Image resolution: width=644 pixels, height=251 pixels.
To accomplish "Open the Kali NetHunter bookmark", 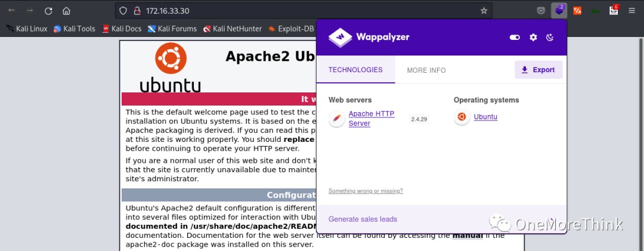I will [x=232, y=29].
